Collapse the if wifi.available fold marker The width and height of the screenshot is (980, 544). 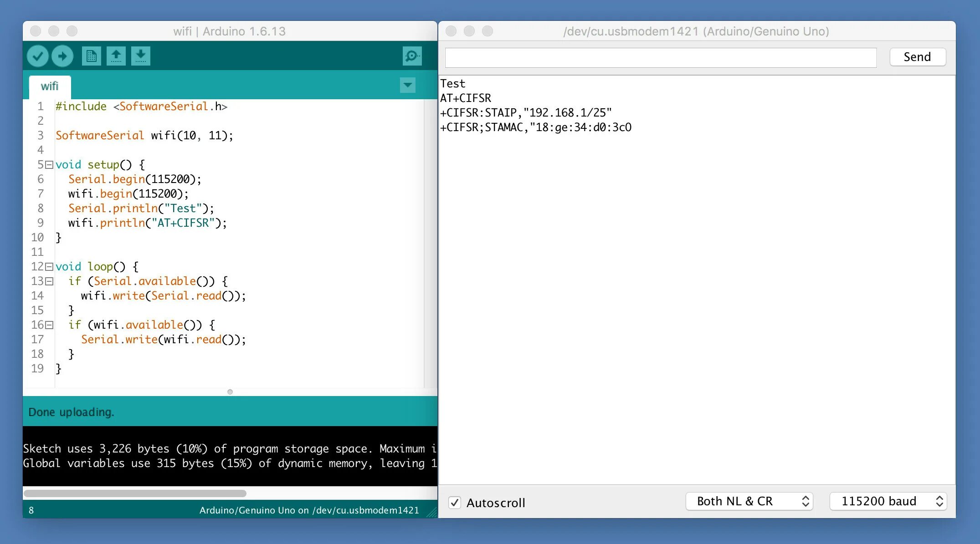point(49,325)
